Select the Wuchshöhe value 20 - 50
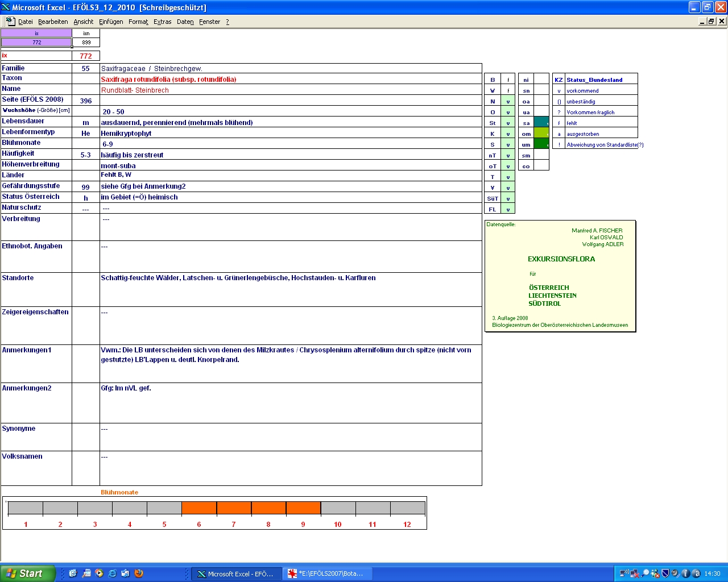728x582 pixels. (x=291, y=111)
